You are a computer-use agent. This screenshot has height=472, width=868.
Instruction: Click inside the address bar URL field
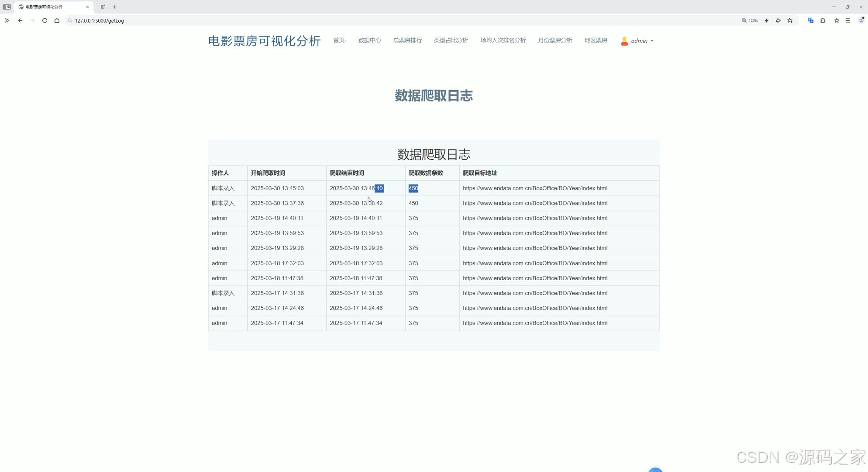(175, 21)
